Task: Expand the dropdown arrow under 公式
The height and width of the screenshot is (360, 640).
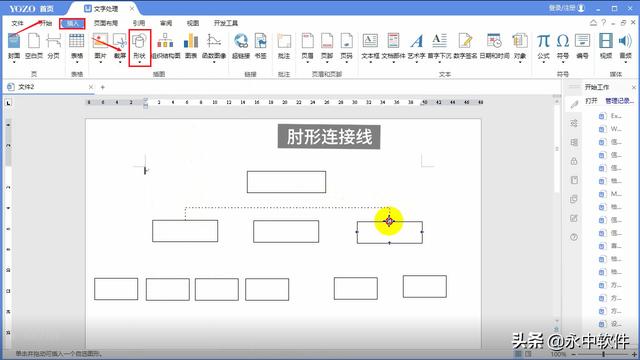Action: click(x=543, y=62)
